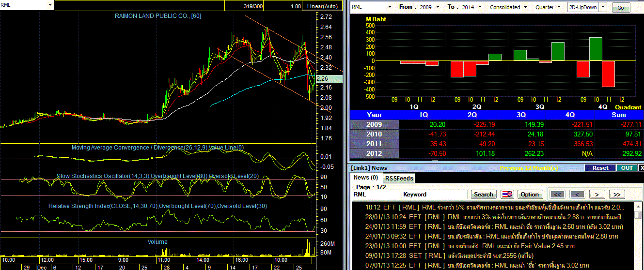Click the Reset button in News panel

point(600,168)
